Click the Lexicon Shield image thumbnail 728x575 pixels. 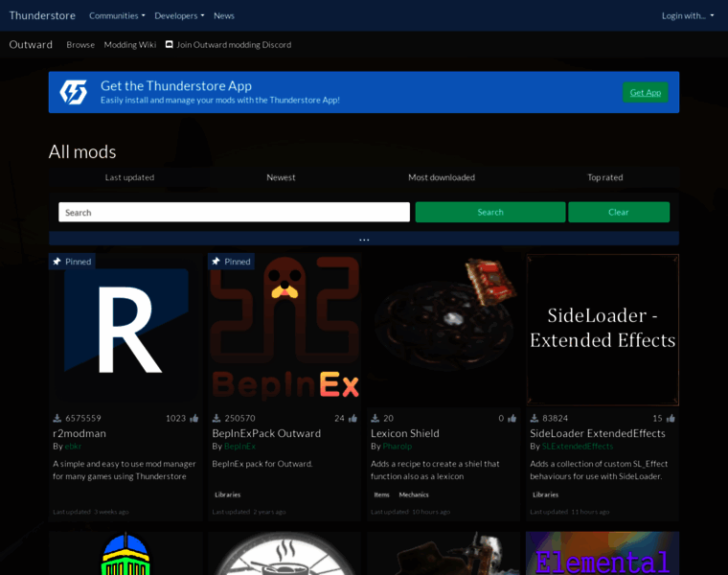click(444, 330)
